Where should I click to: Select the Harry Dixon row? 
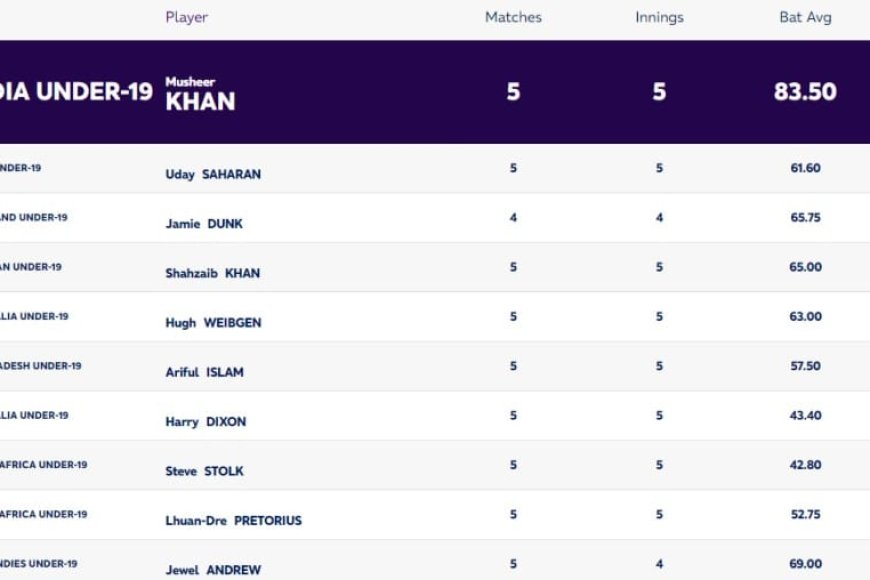coord(435,416)
